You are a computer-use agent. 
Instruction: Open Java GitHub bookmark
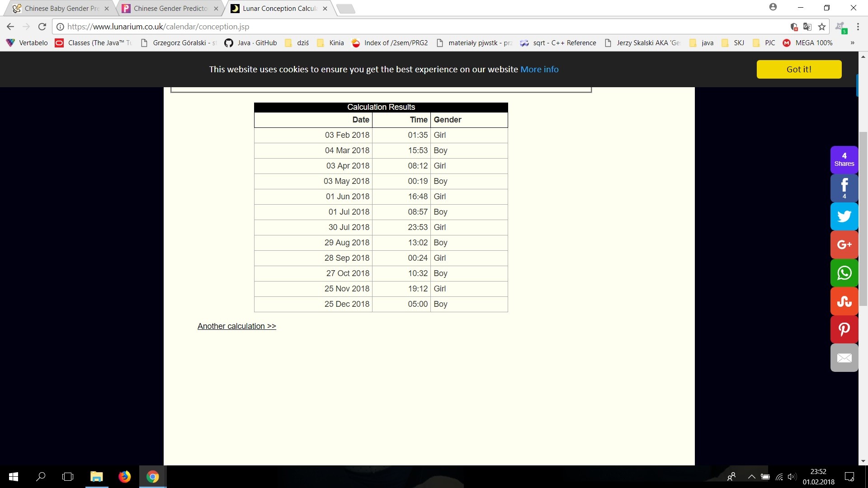click(251, 43)
